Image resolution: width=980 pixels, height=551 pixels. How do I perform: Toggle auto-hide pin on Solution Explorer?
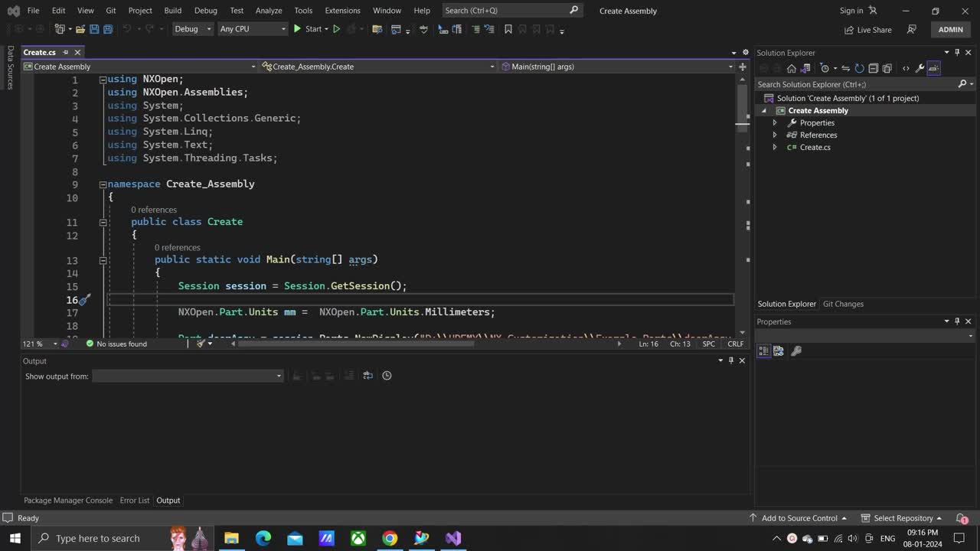coord(957,53)
